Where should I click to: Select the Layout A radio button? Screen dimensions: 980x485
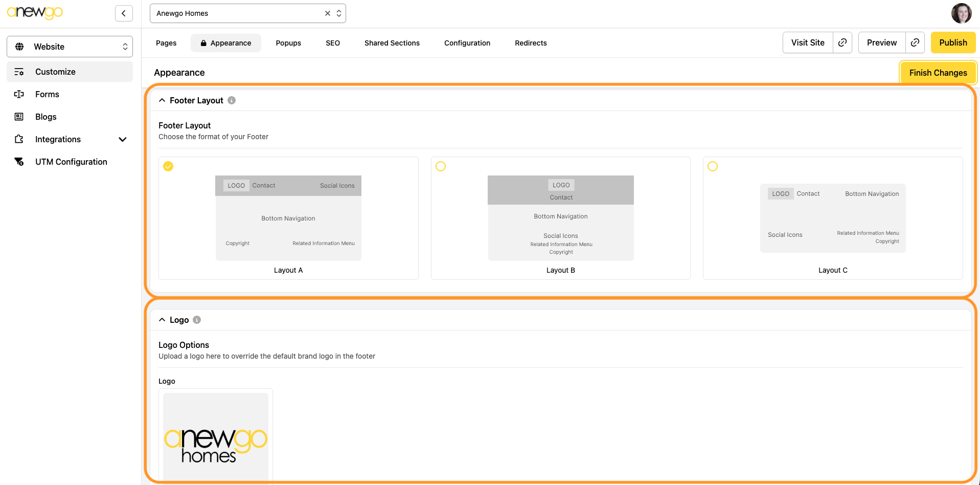click(x=168, y=166)
